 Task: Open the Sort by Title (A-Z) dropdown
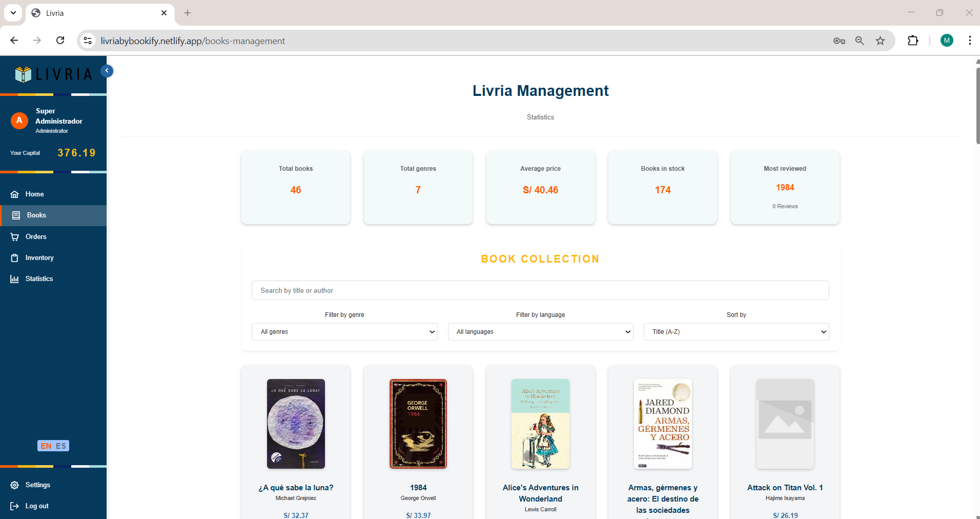(x=736, y=332)
